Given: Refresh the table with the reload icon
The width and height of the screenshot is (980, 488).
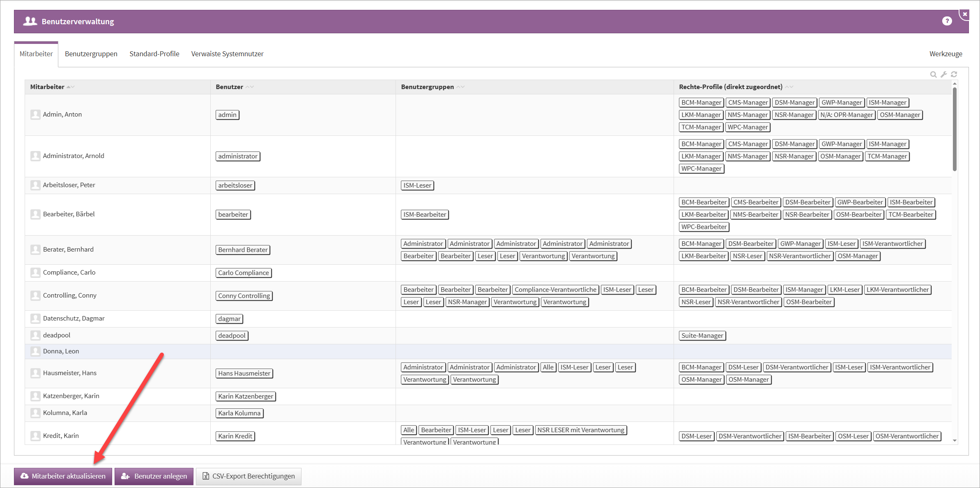Looking at the screenshot, I should (x=954, y=74).
